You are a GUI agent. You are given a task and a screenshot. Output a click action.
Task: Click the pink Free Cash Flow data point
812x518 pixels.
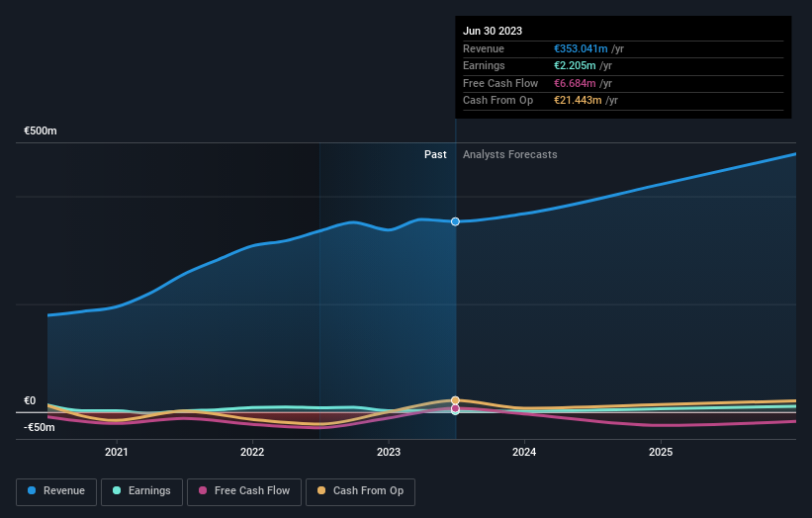pyautogui.click(x=455, y=409)
